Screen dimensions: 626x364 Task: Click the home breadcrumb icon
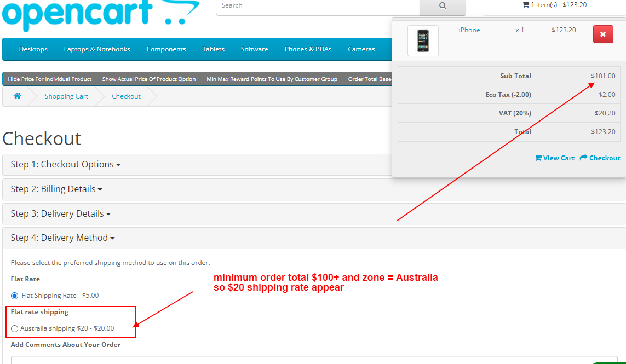(x=18, y=96)
